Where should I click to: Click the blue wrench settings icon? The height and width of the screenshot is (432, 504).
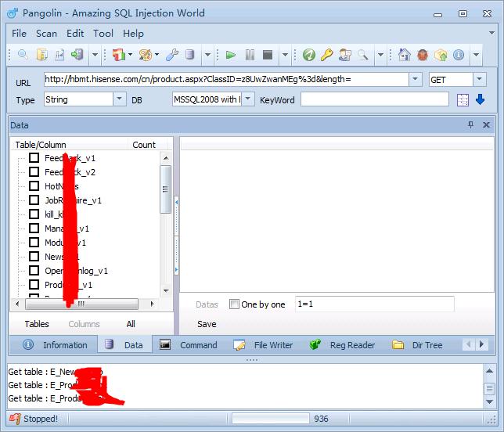pyautogui.click(x=172, y=55)
